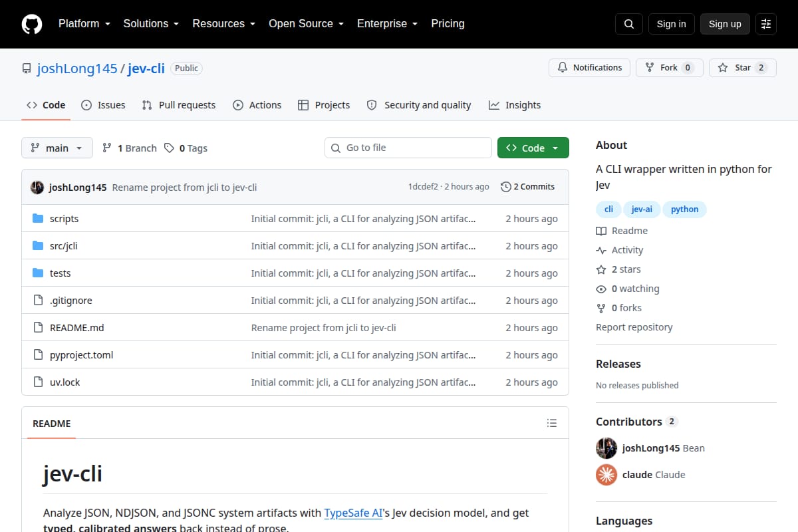Open Releases section heading link
Viewport: 798px width, 532px height.
pos(618,364)
